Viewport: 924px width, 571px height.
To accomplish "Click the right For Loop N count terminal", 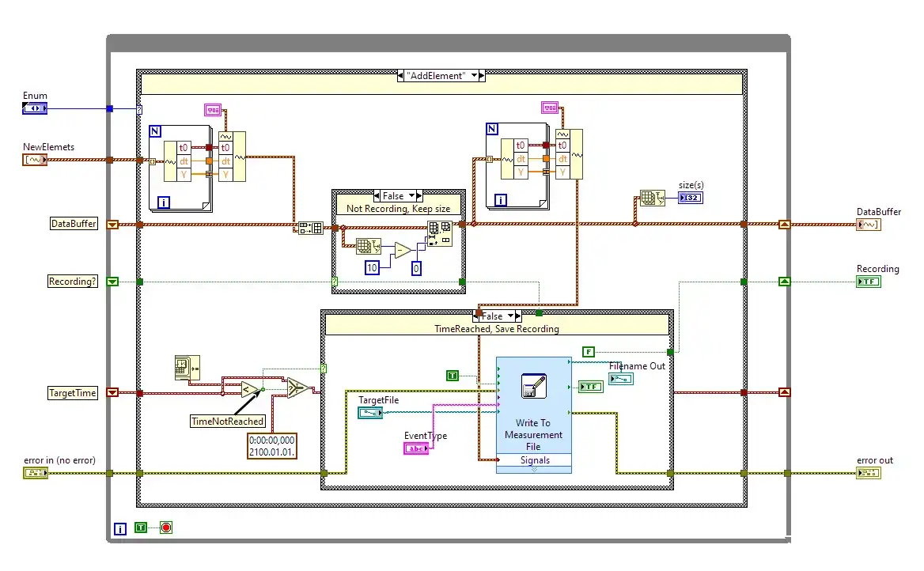I will pyautogui.click(x=492, y=129).
